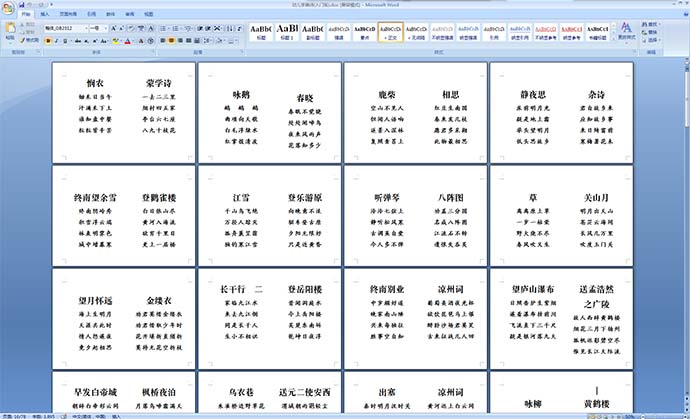Open paragraph shading paint bucket

click(219, 41)
